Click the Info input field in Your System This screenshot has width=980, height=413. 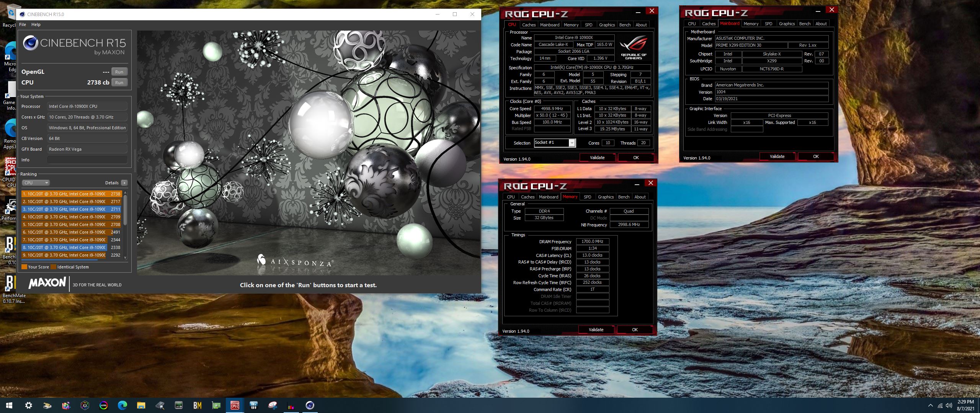[87, 160]
